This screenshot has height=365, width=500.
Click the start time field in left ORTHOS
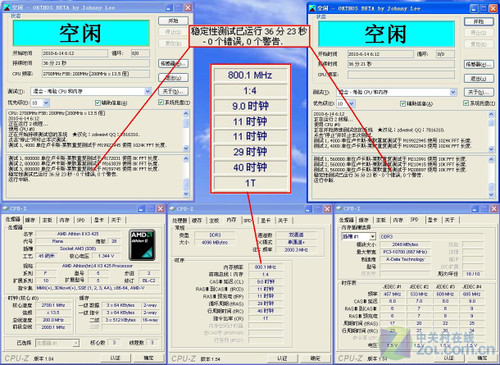coord(75,53)
